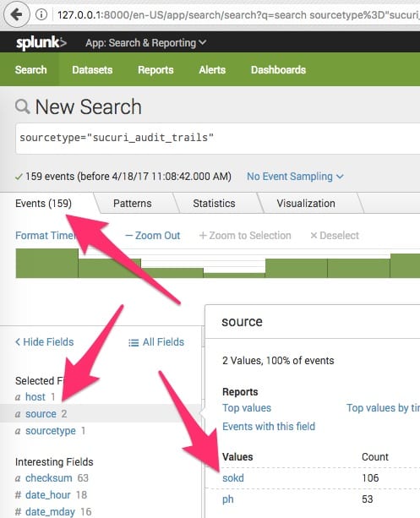The width and height of the screenshot is (420, 518).
Task: Click the site info icon in address bar
Action: click(x=41, y=15)
